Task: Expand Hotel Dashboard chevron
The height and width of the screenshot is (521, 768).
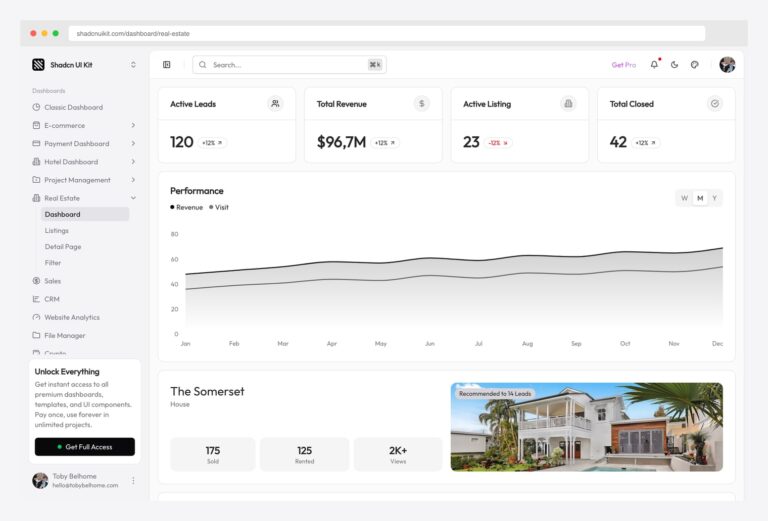Action: (133, 162)
